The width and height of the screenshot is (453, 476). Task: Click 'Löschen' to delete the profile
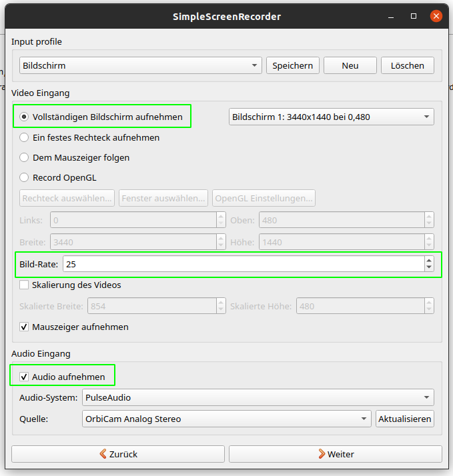click(408, 65)
